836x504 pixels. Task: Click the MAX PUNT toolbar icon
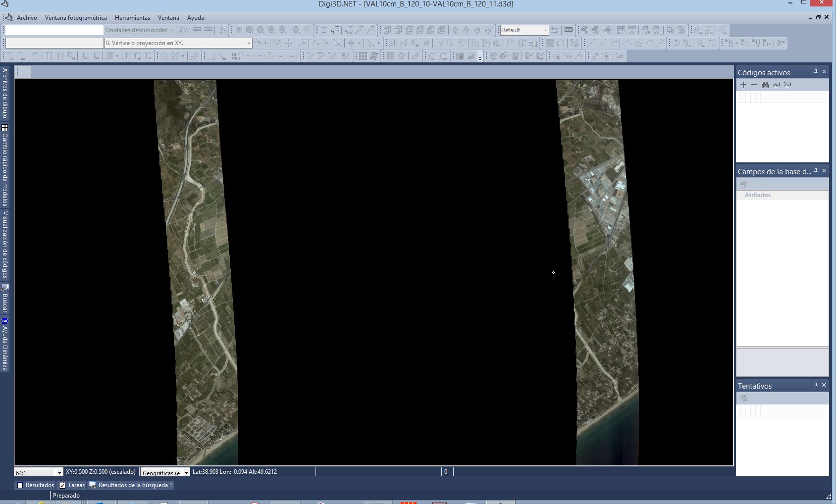point(236,56)
